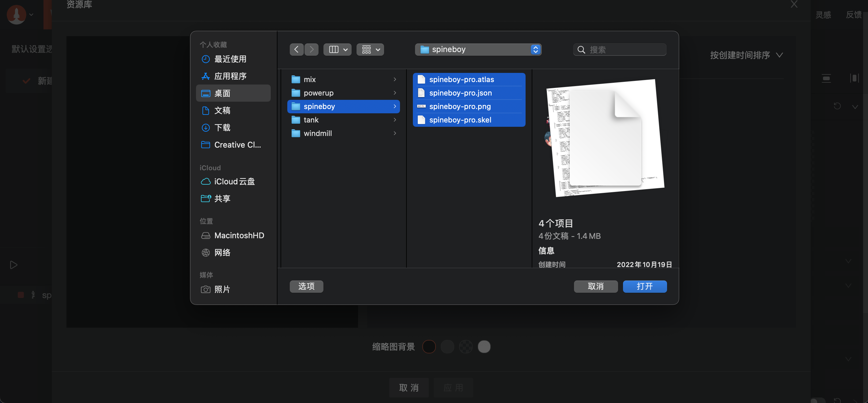Open the Macintosh HD location
Image resolution: width=868 pixels, height=403 pixels.
239,235
